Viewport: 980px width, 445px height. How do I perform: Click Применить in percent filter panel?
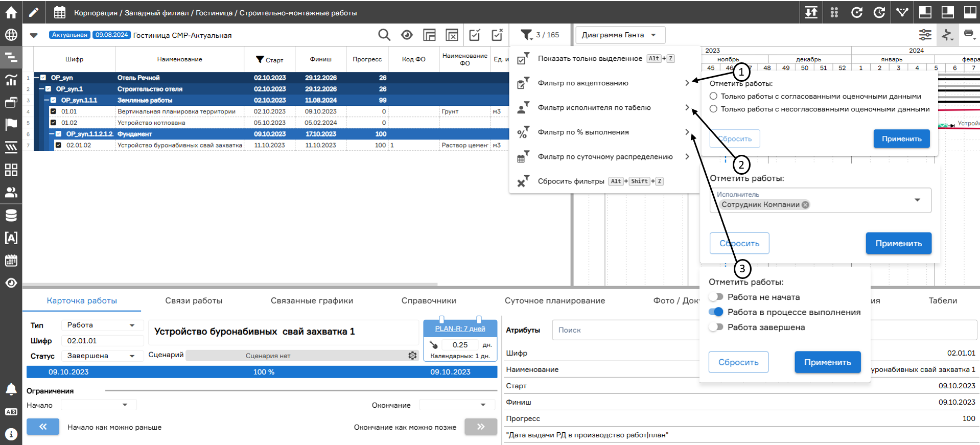pyautogui.click(x=827, y=362)
